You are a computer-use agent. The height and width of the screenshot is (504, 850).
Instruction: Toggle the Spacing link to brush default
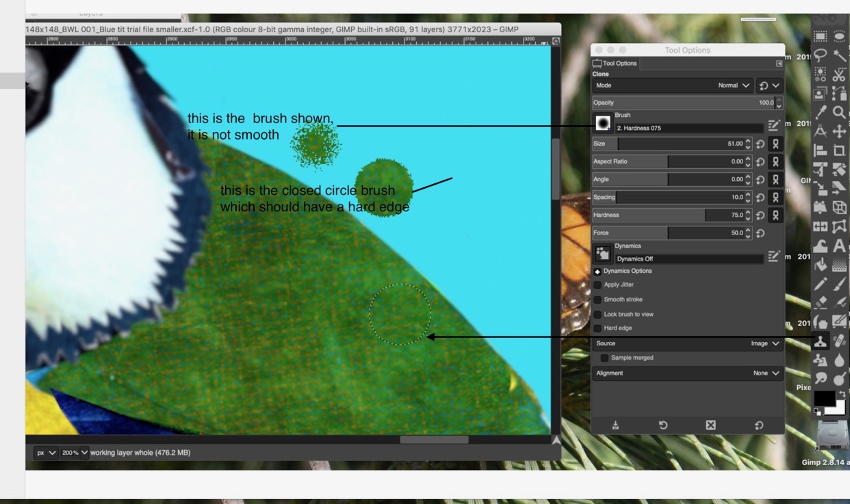775,197
